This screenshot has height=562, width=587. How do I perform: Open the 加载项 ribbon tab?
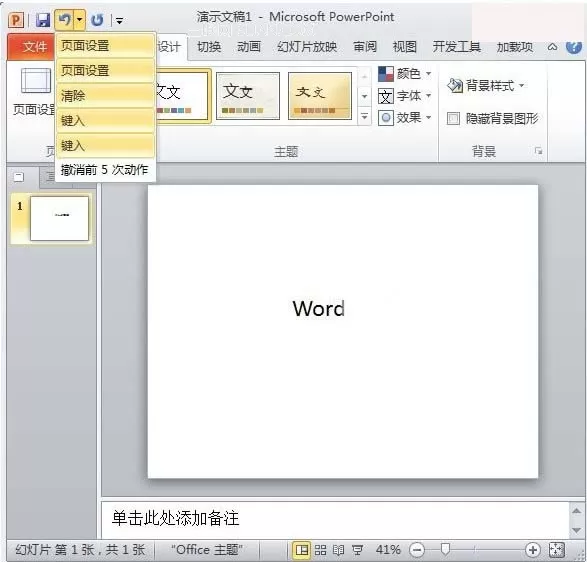point(515,47)
